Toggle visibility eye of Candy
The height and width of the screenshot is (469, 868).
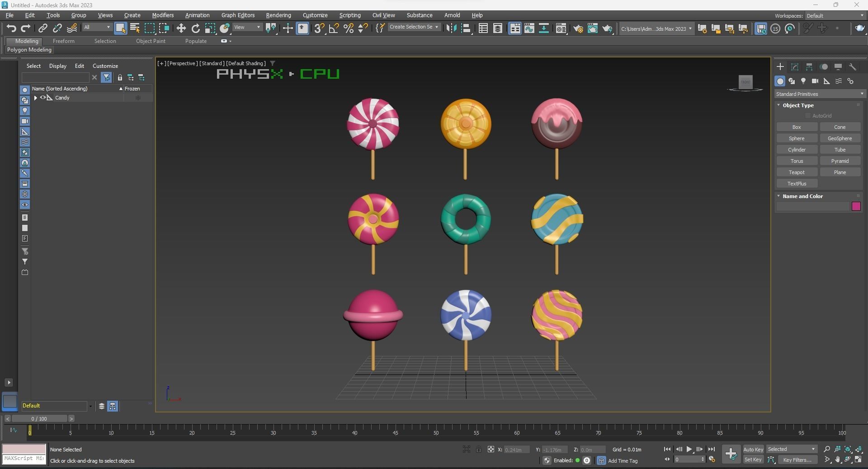click(x=43, y=98)
